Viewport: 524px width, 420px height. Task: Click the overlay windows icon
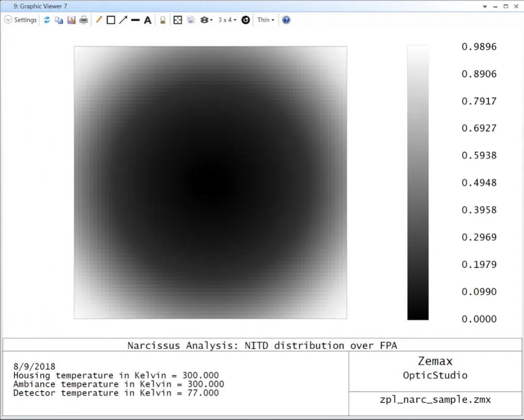191,20
